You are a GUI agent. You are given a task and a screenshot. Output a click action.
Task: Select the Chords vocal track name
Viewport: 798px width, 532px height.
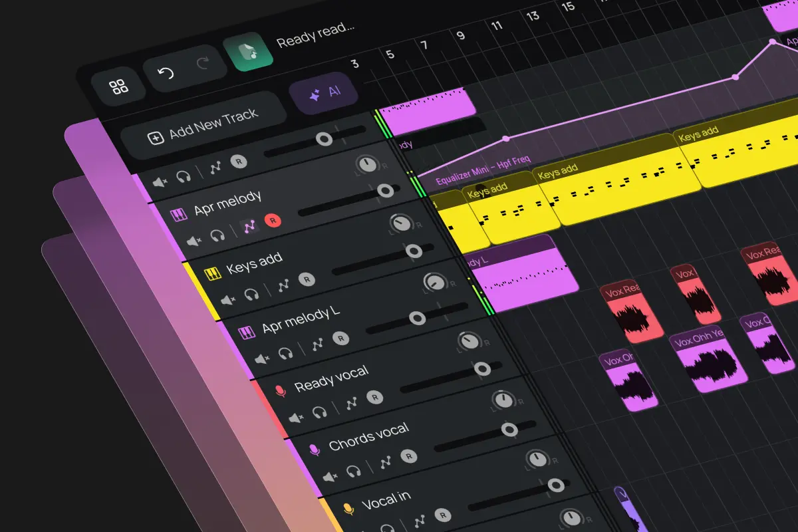coord(368,438)
